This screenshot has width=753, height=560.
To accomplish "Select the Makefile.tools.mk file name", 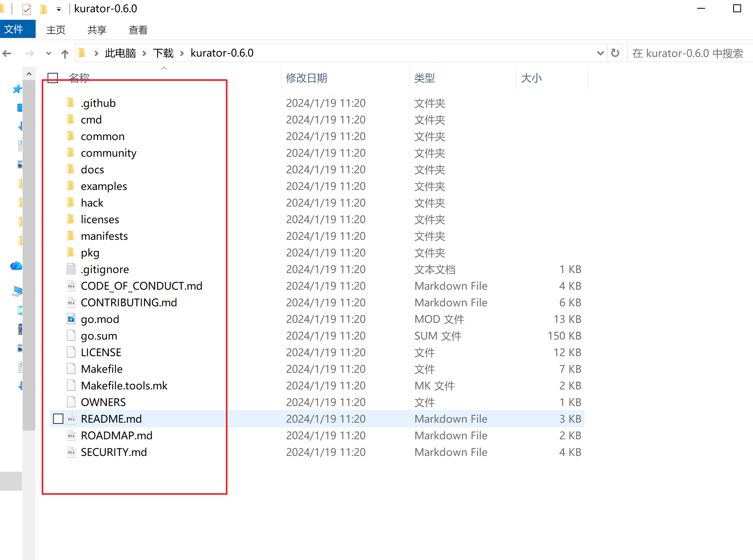I will [x=124, y=385].
